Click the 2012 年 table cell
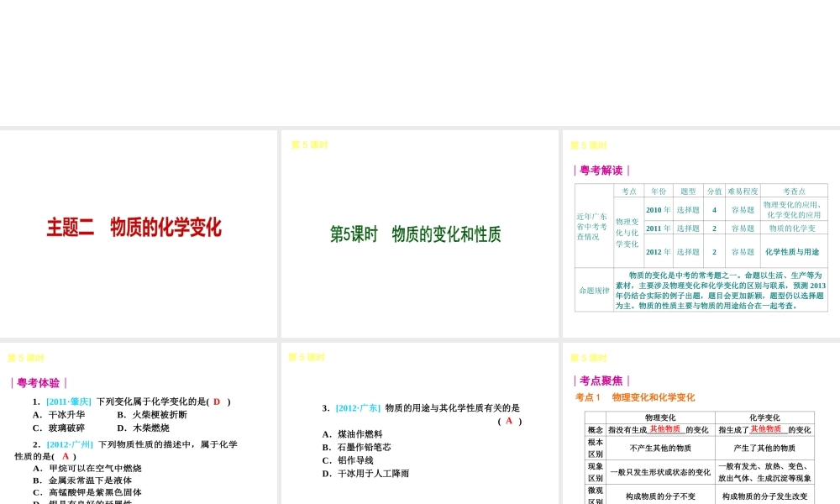Image resolution: width=840 pixels, height=504 pixels. coord(659,252)
